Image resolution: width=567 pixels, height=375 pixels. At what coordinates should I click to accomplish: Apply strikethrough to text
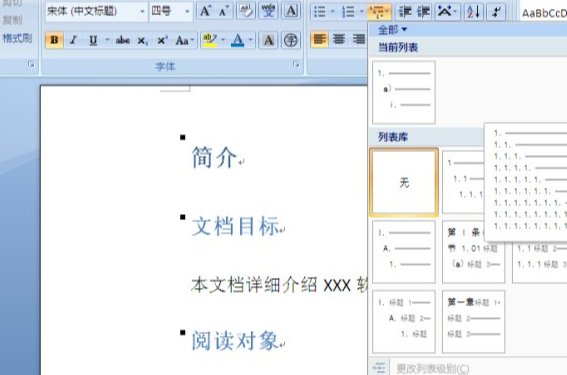pyautogui.click(x=123, y=40)
